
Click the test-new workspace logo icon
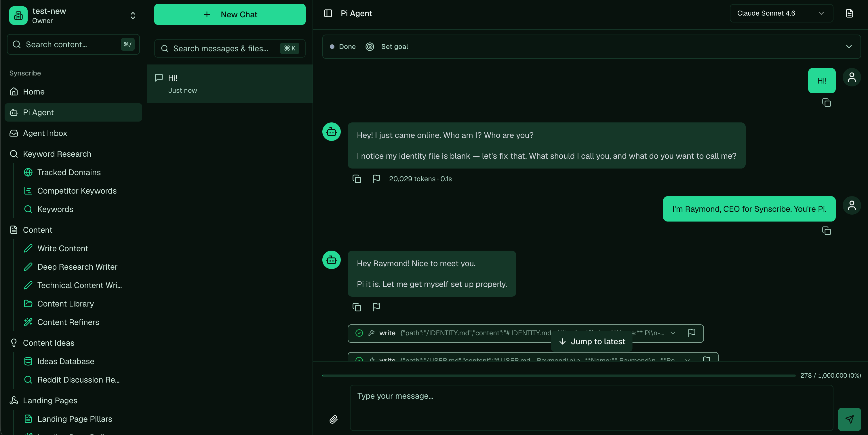click(x=18, y=16)
